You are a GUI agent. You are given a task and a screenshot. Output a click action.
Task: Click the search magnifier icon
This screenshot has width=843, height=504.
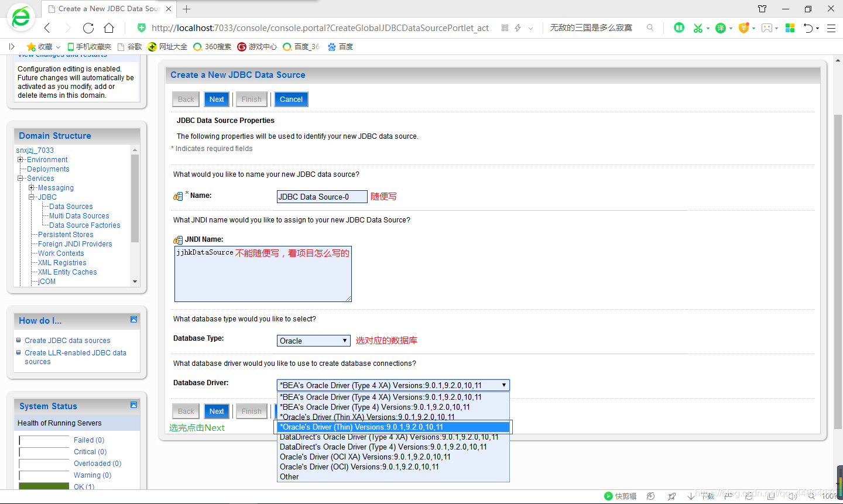click(650, 28)
